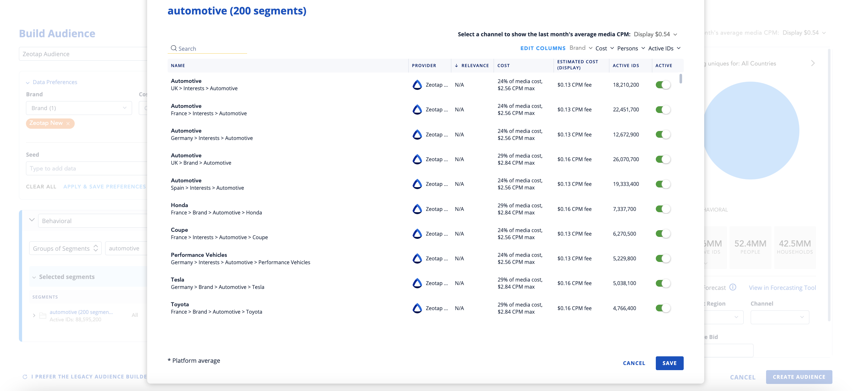Screen dimensions: 868x391
Task: Toggle off the Coupe segment
Action: coord(663,233)
